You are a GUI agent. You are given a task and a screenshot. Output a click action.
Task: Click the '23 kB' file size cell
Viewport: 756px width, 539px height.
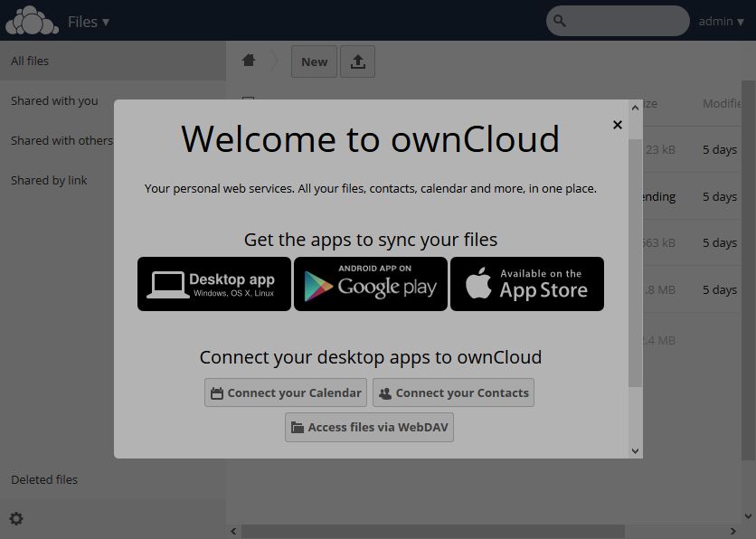tap(660, 150)
